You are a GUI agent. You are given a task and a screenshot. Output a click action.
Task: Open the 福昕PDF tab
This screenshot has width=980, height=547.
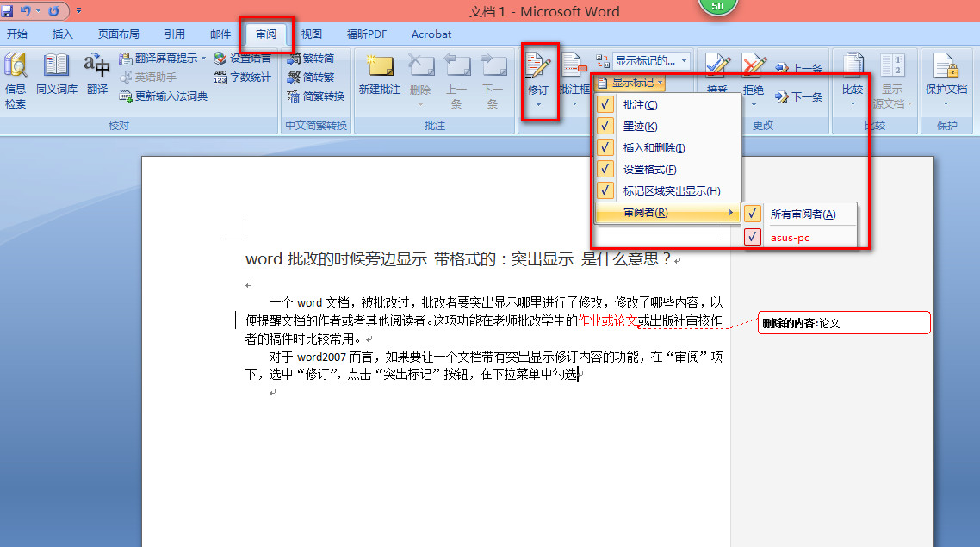click(367, 34)
